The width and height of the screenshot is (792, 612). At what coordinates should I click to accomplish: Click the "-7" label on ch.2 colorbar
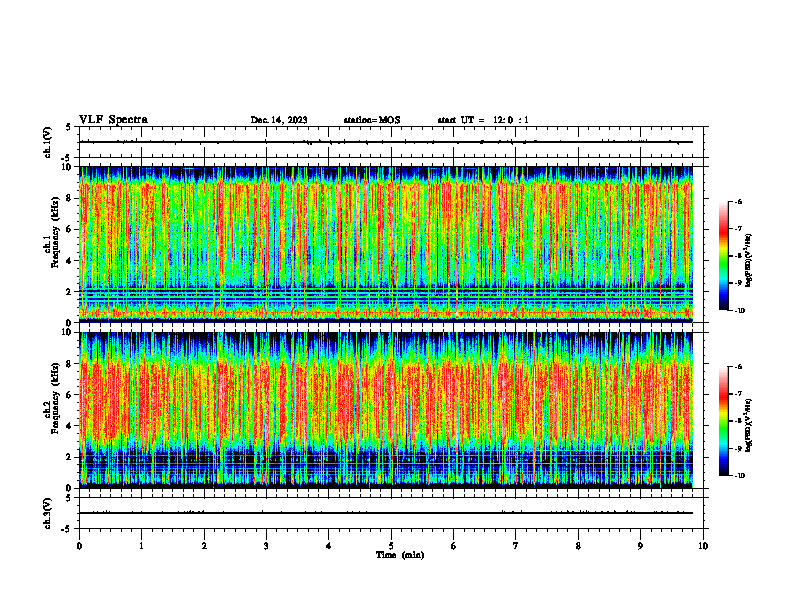coord(738,394)
